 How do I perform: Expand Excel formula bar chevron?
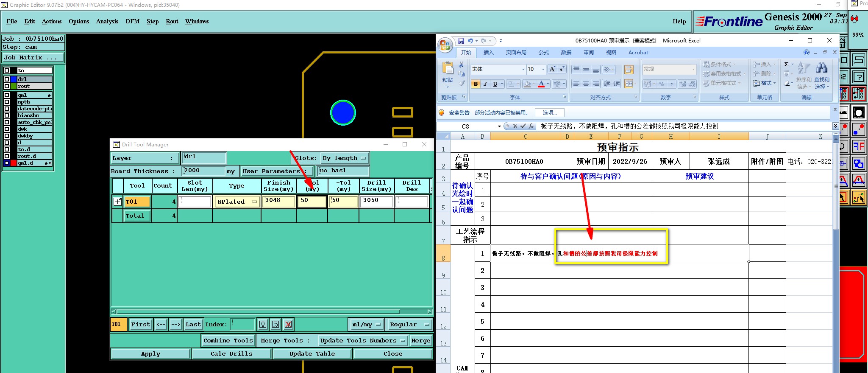(835, 126)
